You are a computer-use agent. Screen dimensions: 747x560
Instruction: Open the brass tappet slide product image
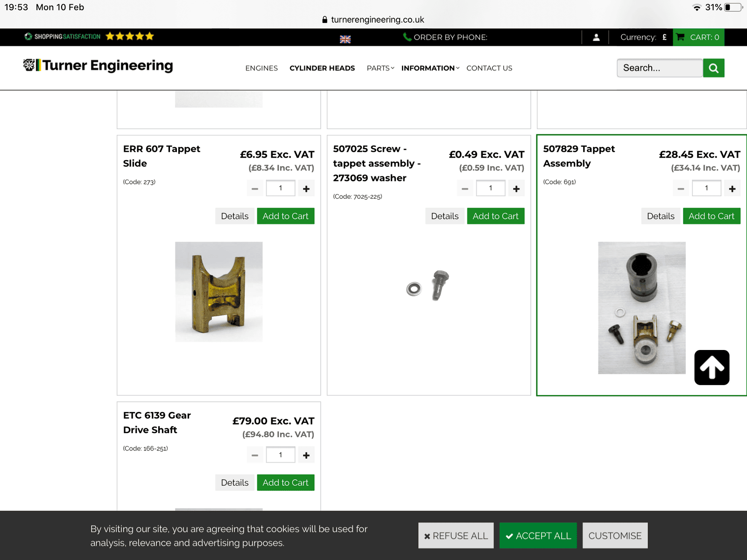[x=219, y=292]
